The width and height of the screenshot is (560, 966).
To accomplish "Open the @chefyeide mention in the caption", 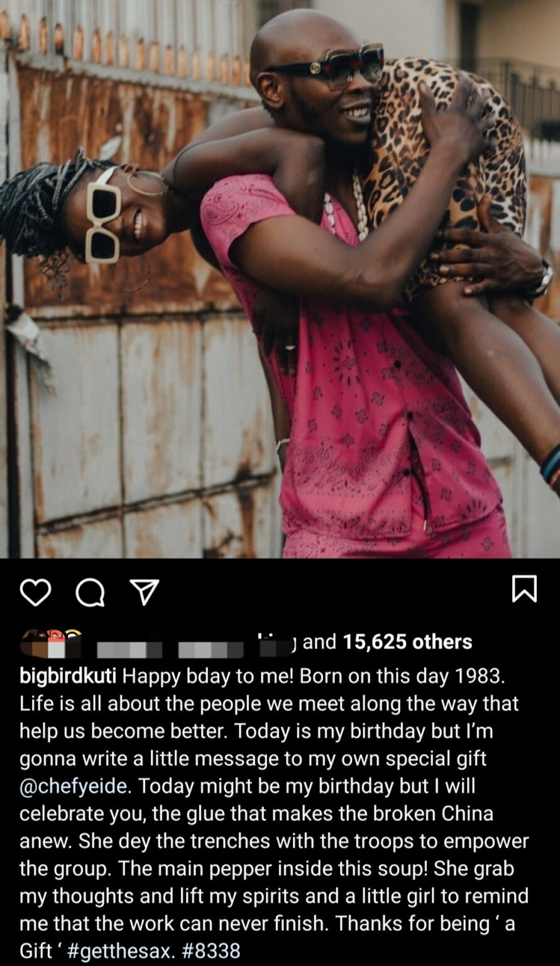I will (x=73, y=786).
